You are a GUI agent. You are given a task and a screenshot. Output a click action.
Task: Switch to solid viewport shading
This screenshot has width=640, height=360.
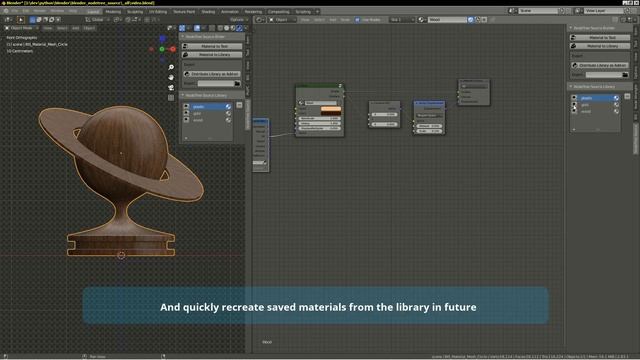pos(227,28)
